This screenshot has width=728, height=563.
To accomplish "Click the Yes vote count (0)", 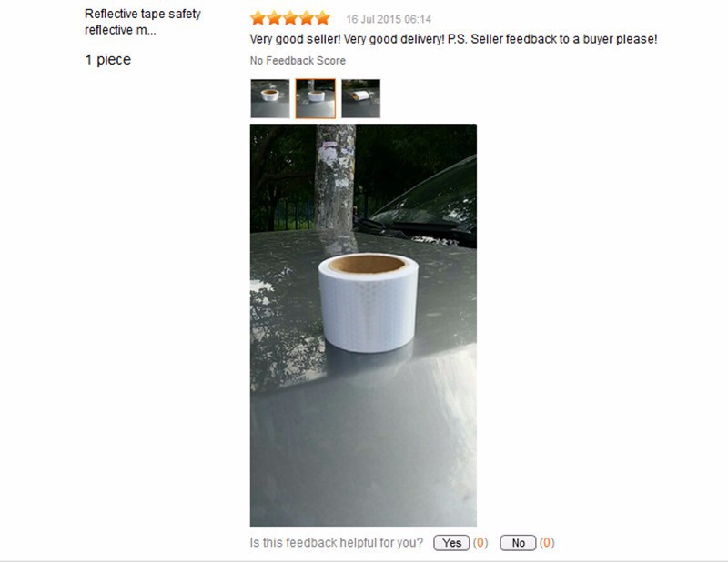I will click(480, 543).
